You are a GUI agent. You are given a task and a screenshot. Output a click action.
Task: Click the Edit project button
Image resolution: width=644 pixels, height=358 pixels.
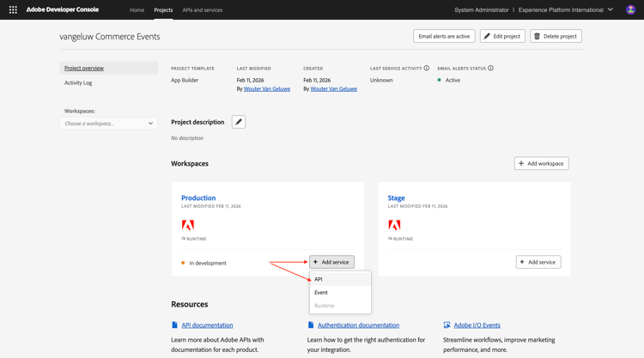pos(502,36)
